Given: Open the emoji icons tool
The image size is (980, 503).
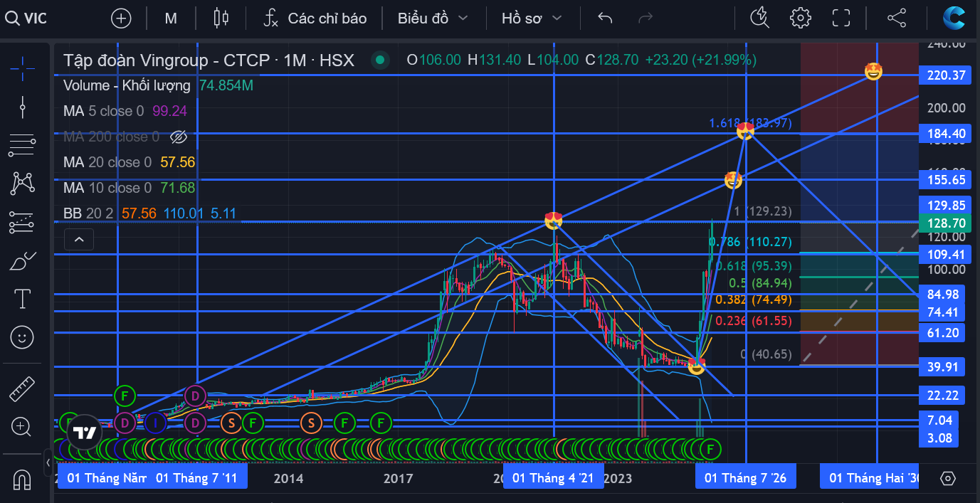Looking at the screenshot, I should 22,337.
